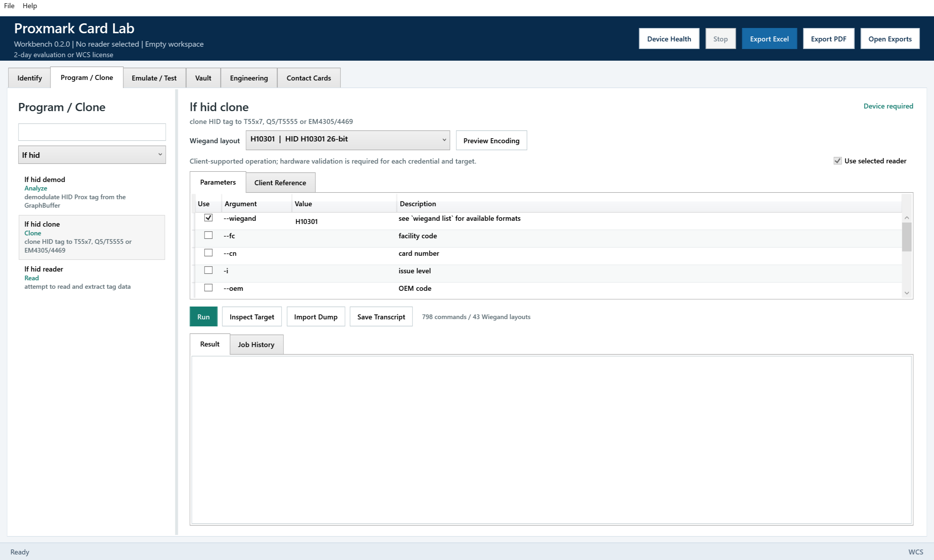Open the Help menu
Screen dimensions: 934x560
(30, 6)
